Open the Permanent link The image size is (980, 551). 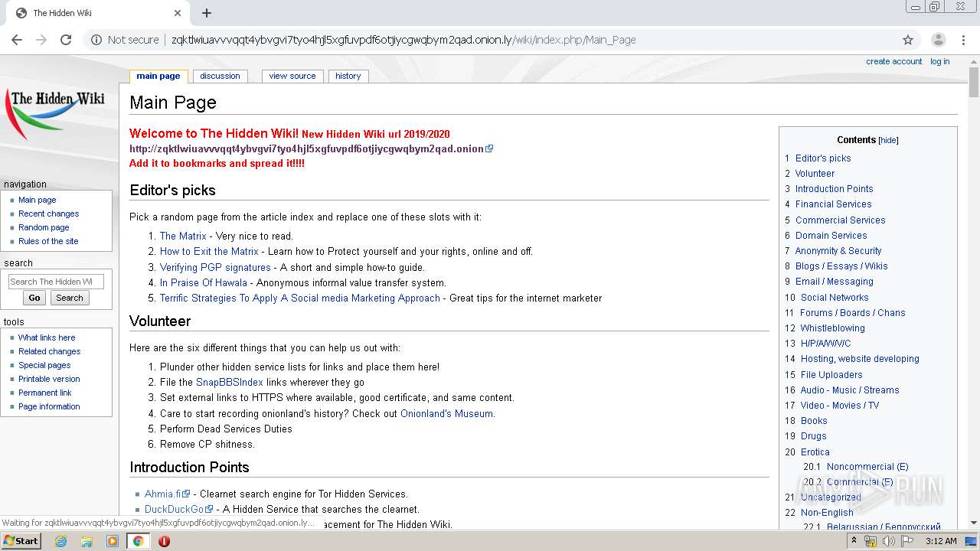[45, 393]
